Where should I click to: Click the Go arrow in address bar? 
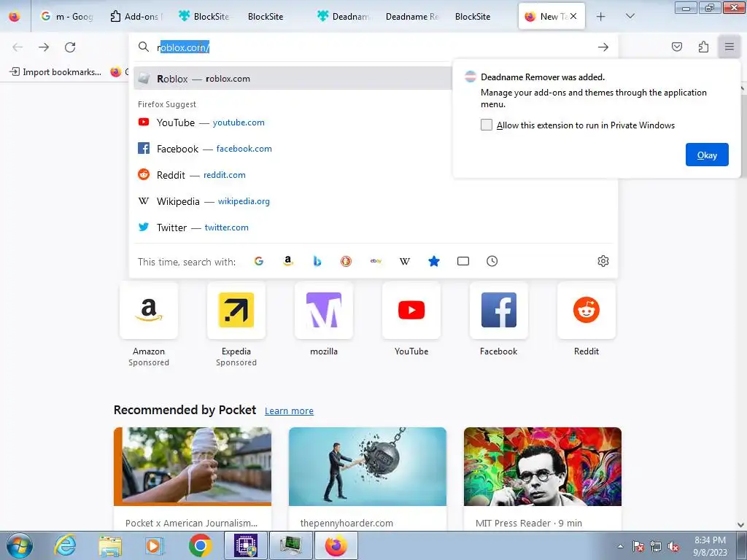[603, 47]
